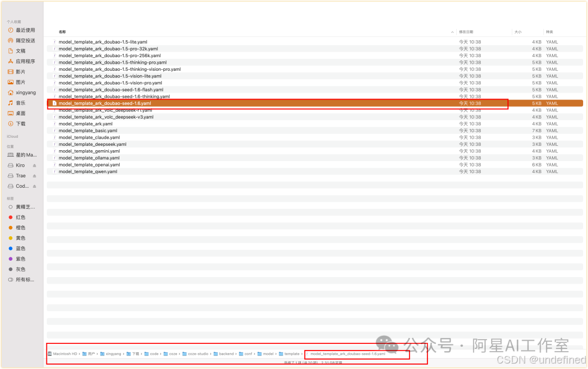The image size is (588, 369).
Task: Go to 文稿 folder in sidebar
Action: [x=17, y=51]
